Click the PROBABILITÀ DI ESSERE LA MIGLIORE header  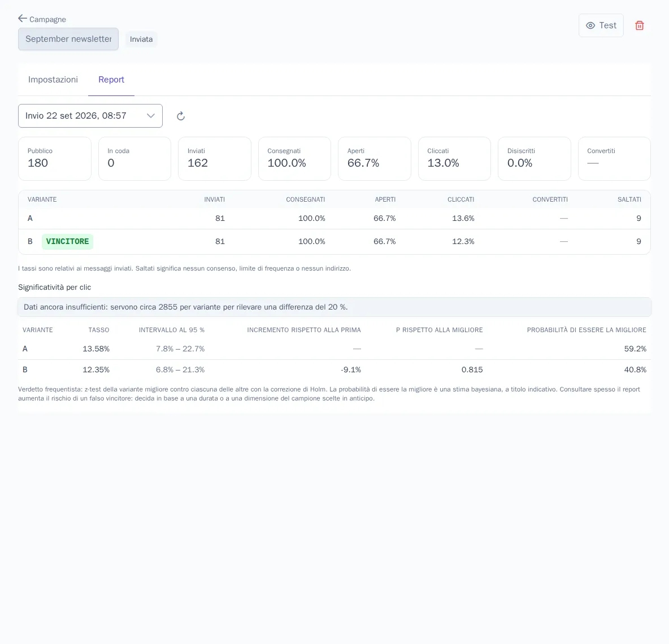pos(587,330)
